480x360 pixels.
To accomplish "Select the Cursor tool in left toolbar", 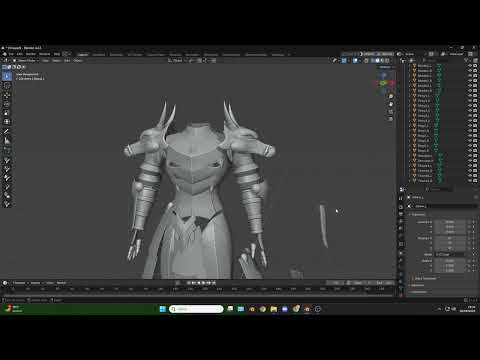I will coord(7,86).
